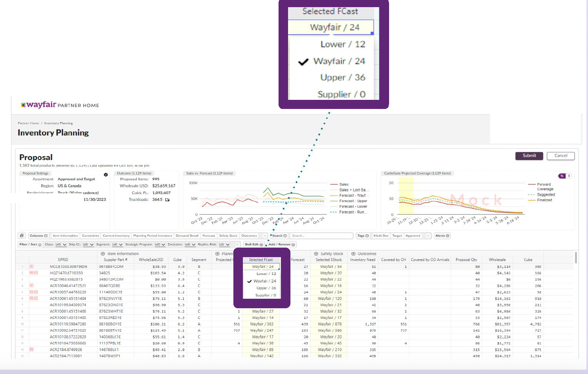Clear tags with the X after Approved
The image size is (588, 374).
[x=428, y=236]
